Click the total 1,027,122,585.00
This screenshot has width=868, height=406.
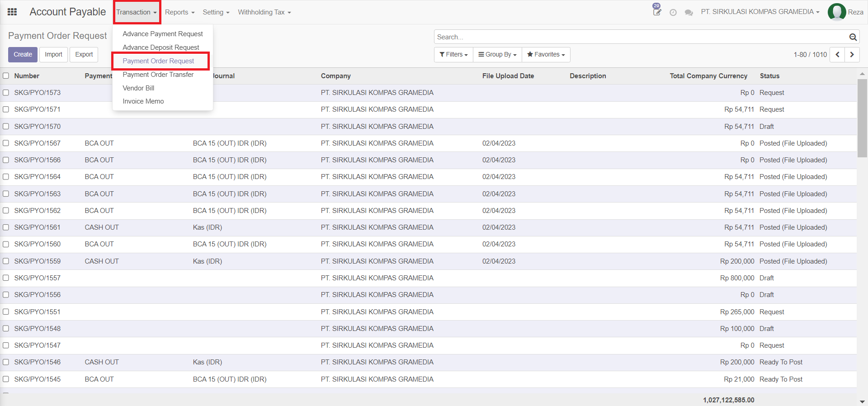click(728, 400)
